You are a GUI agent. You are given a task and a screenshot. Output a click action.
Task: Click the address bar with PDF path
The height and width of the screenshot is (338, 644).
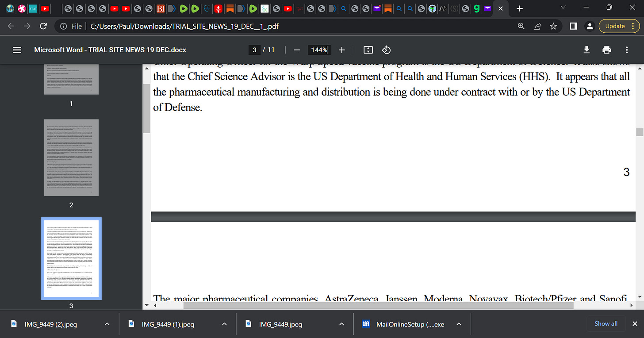184,26
